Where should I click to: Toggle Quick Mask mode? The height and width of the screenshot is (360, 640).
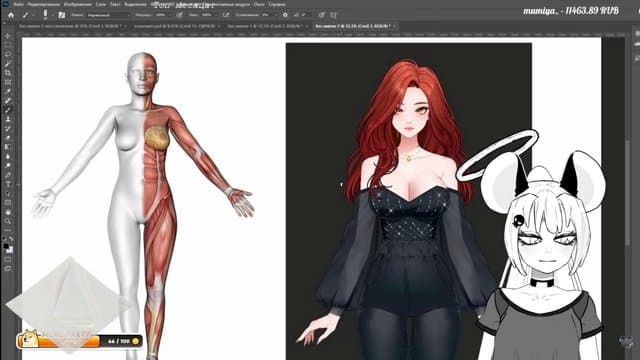pos(8,259)
